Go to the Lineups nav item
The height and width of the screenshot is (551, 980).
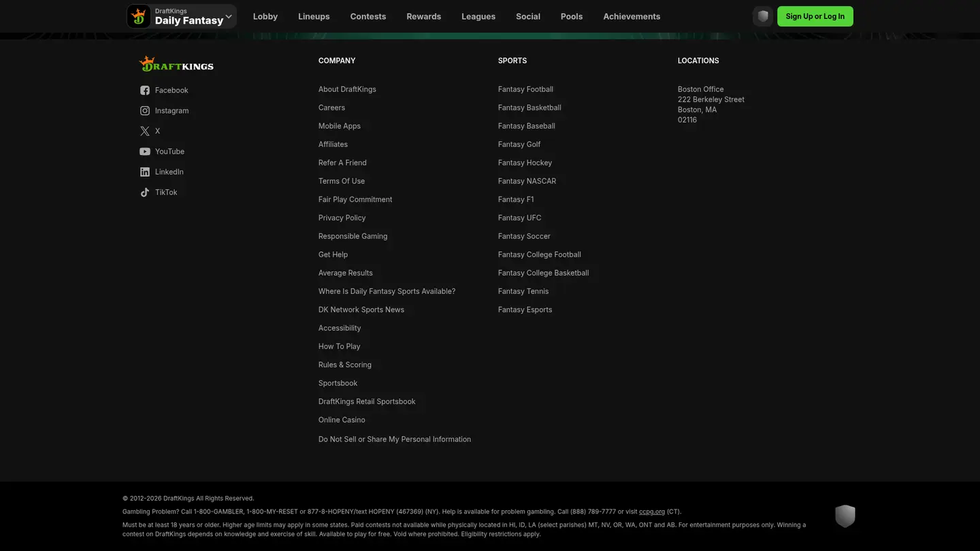[314, 16]
